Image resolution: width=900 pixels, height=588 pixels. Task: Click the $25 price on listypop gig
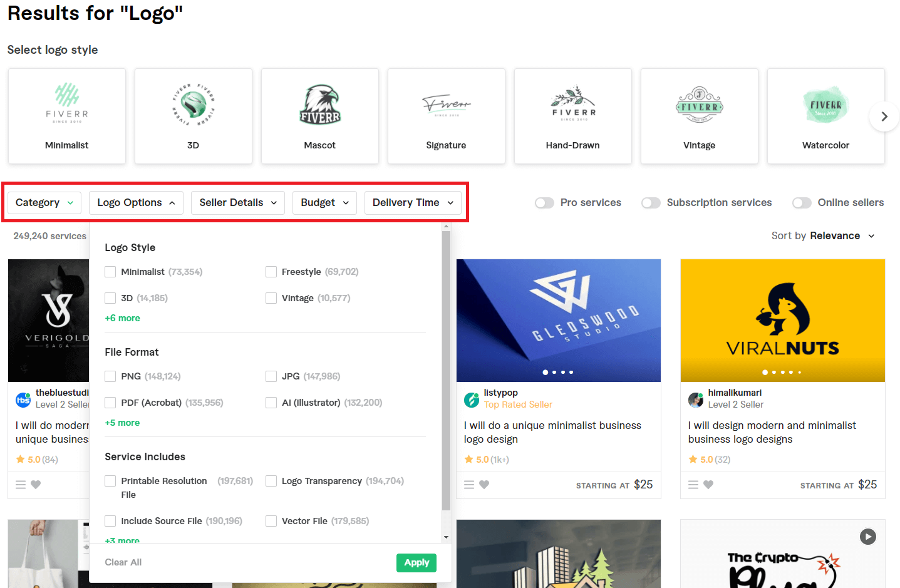click(643, 485)
